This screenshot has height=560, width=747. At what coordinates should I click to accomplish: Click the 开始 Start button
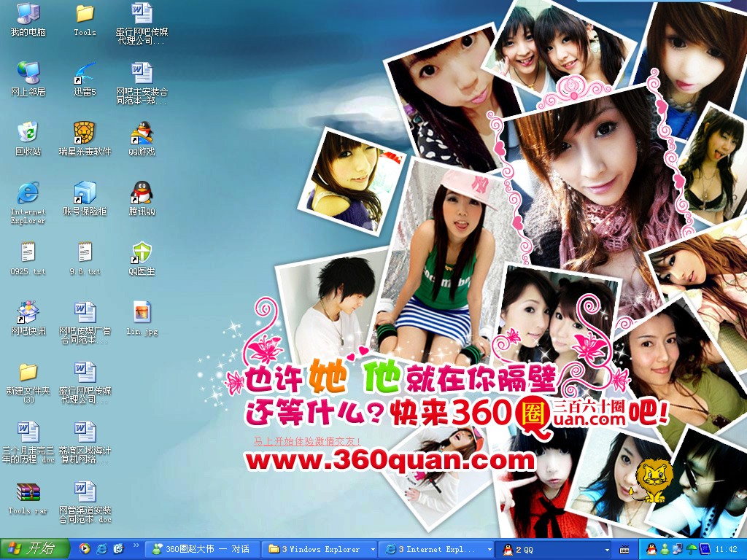34,549
